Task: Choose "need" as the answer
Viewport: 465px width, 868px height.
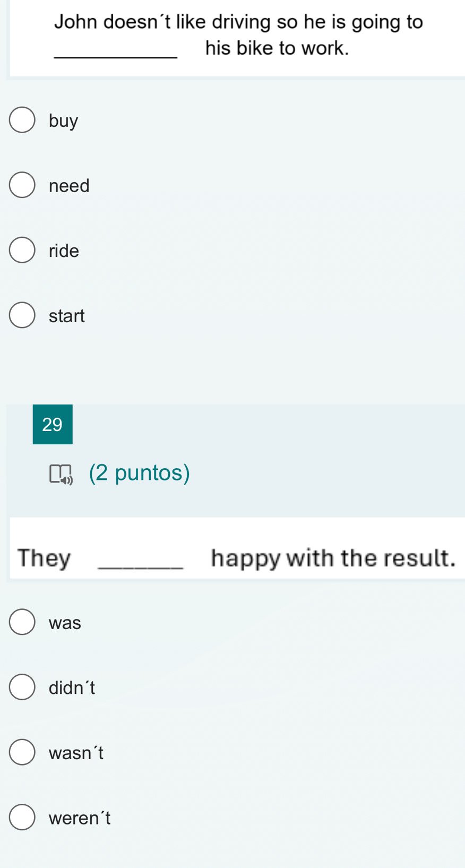Action: (x=22, y=185)
